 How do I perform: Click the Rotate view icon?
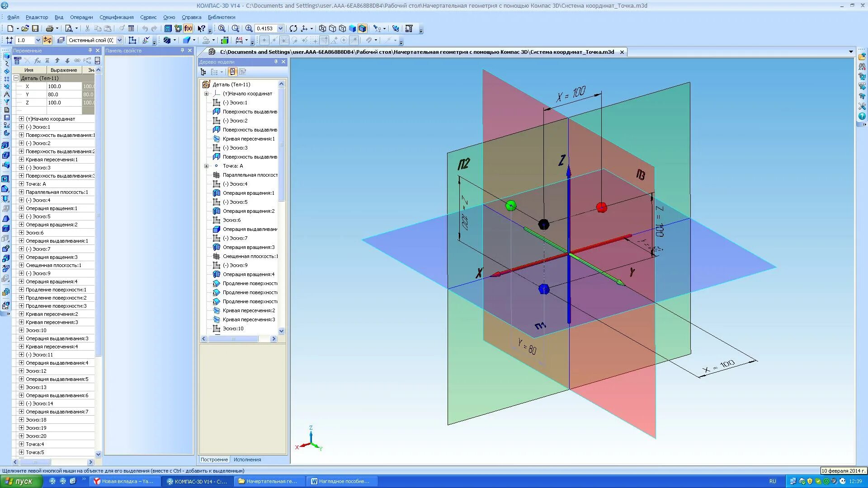click(x=293, y=28)
